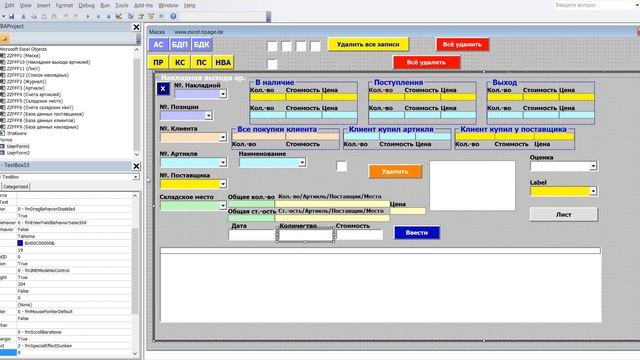
Task: Click the Project Explorer vertical scrollbar
Action: click(x=137, y=102)
